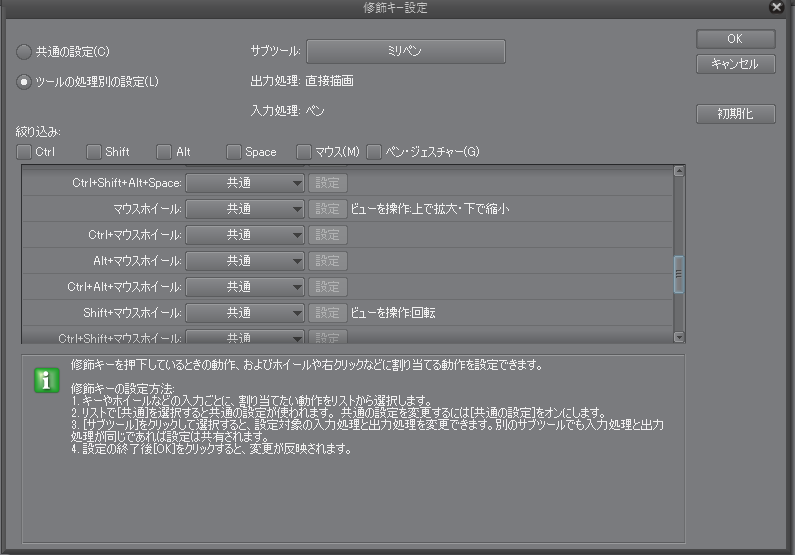Click the 初期化 reset button
Screen dimensions: 795x555
735,114
